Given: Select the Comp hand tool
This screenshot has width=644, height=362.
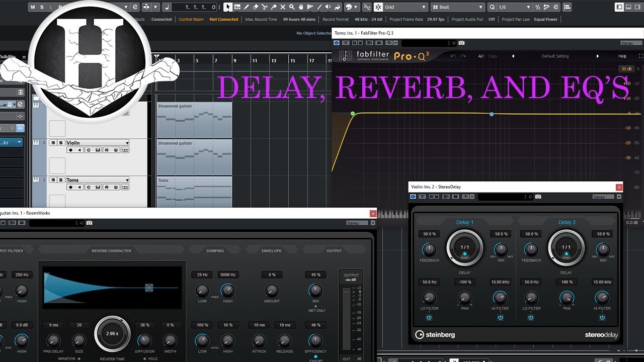Looking at the screenshot, I should [301, 7].
